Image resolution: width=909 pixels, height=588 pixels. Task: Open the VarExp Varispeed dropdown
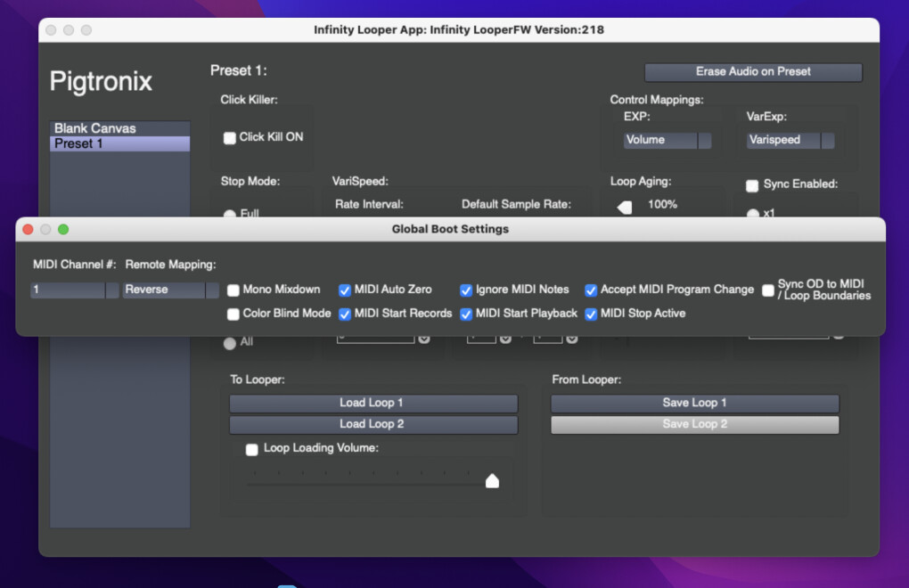pyautogui.click(x=790, y=140)
